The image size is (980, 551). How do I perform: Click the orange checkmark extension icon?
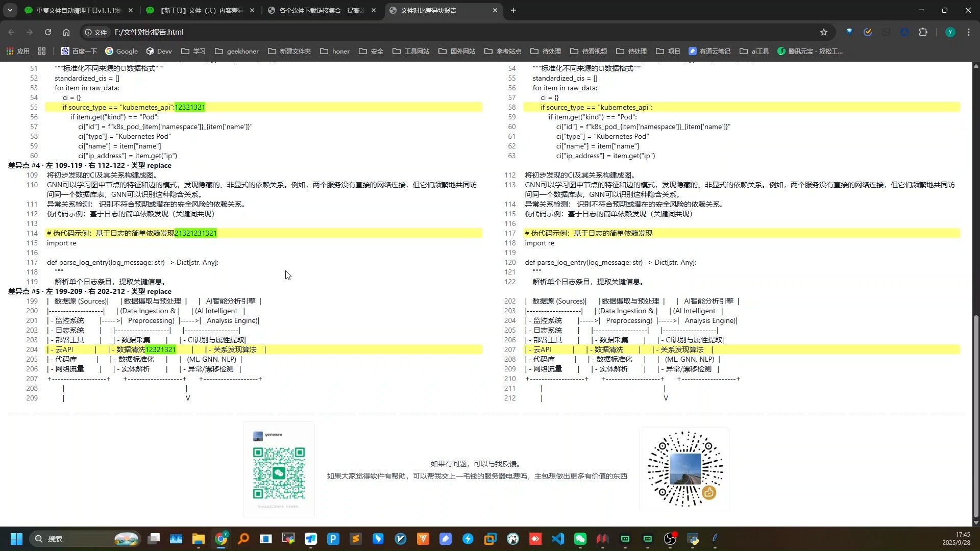point(868,32)
